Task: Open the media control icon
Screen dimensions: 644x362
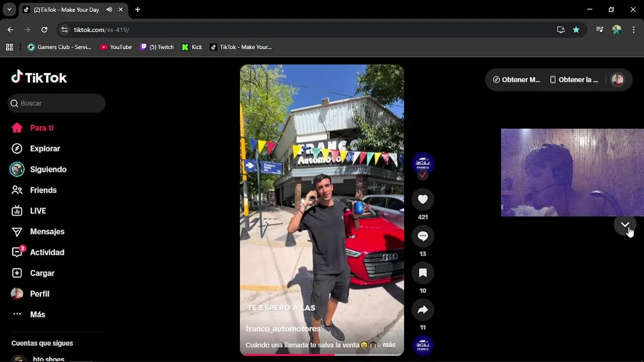Action: coord(599,30)
